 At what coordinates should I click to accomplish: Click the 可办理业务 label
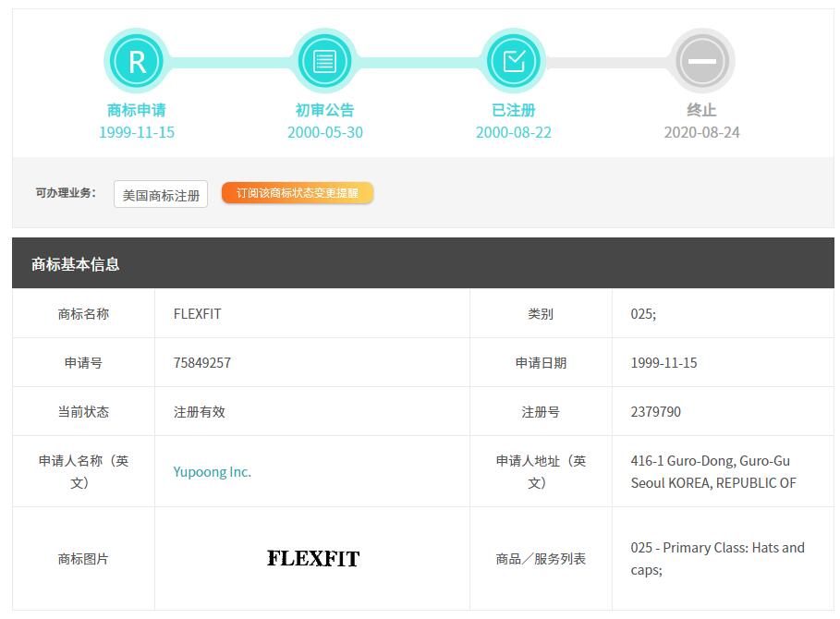[66, 193]
